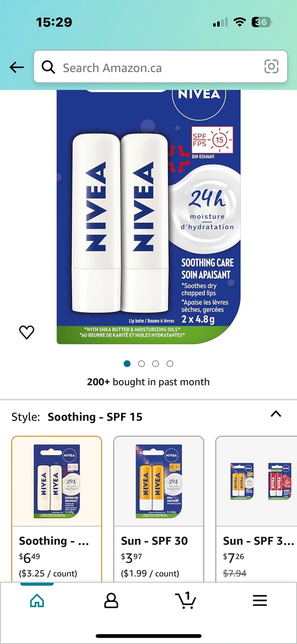Focus the Search Amazon.ca field
297x644 pixels.
(161, 67)
